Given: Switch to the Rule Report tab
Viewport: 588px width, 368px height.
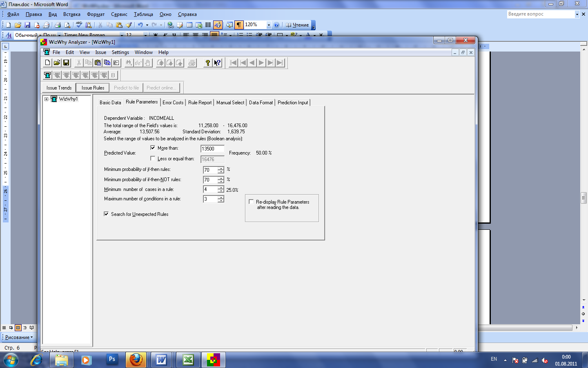Looking at the screenshot, I should (x=200, y=103).
